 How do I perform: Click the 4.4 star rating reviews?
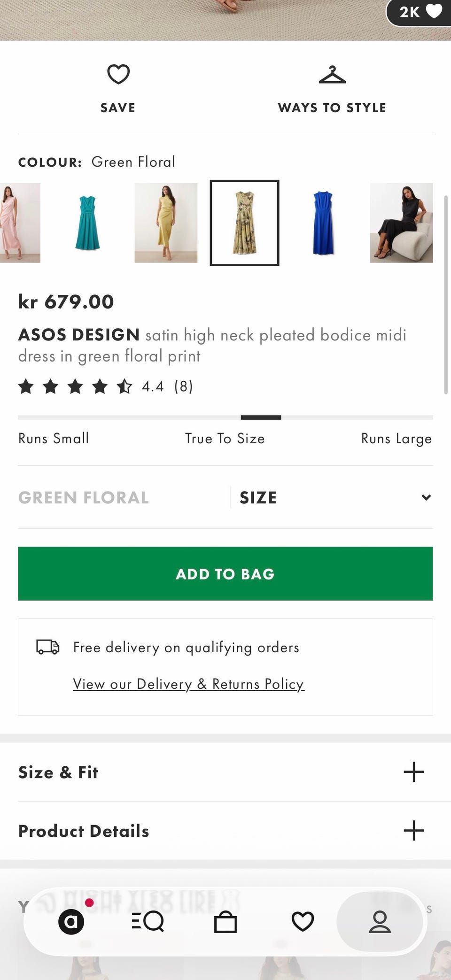point(106,386)
